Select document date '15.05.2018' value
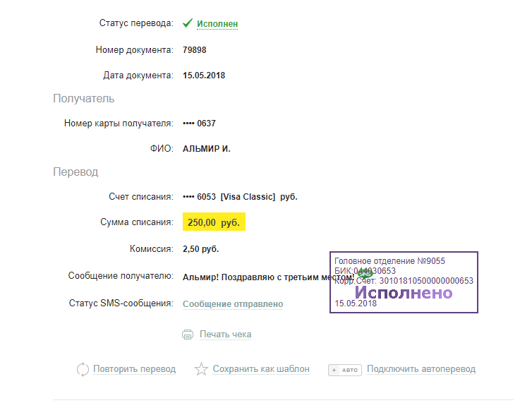This screenshot has width=532, height=415. point(204,76)
